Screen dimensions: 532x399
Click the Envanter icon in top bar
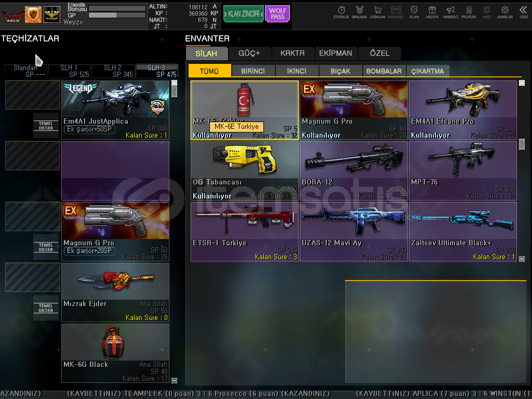click(x=395, y=12)
